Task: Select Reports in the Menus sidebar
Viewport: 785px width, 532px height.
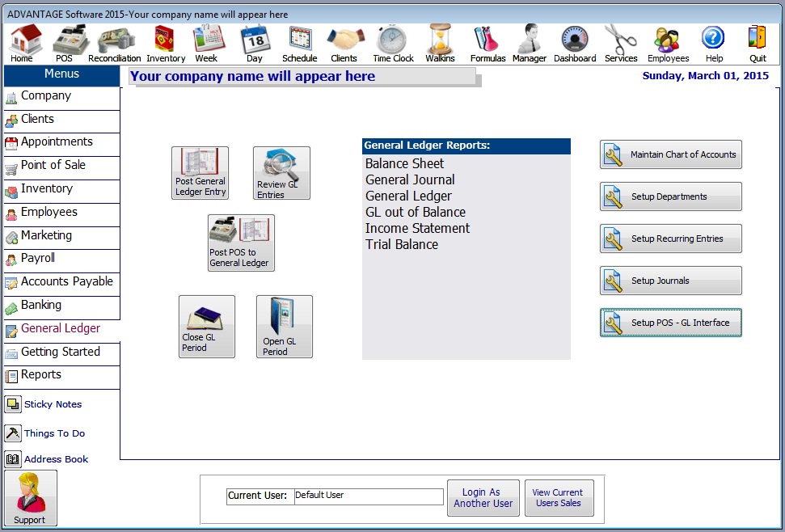Action: (61, 378)
